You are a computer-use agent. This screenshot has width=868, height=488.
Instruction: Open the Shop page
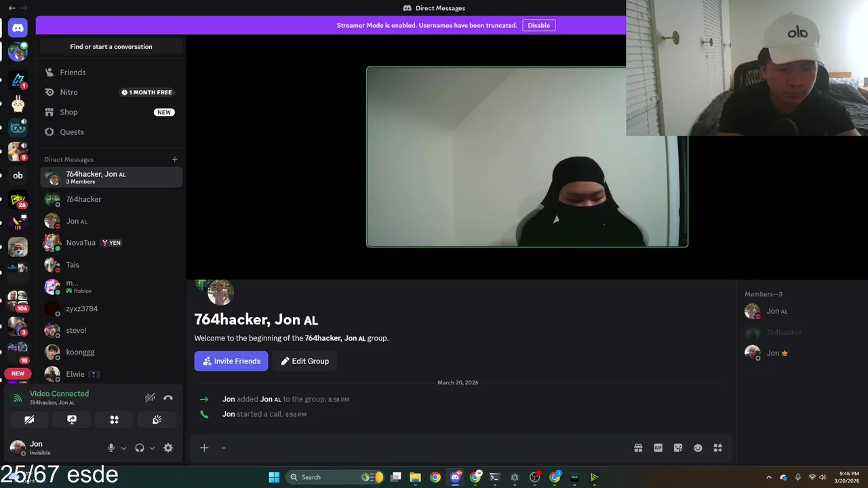point(111,112)
